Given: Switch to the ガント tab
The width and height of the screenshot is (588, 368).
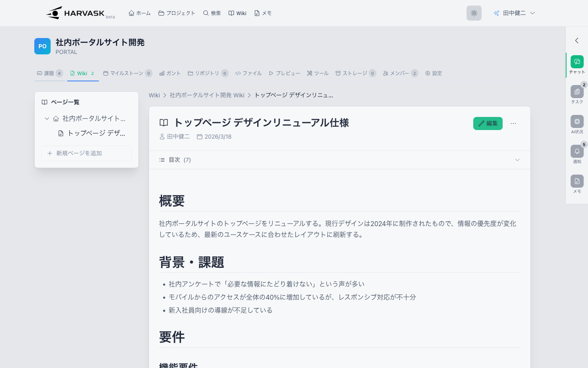Looking at the screenshot, I should [x=170, y=73].
